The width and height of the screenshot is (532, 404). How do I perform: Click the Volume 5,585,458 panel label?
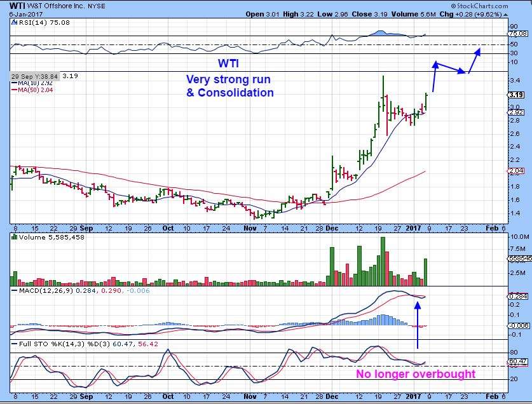51,237
